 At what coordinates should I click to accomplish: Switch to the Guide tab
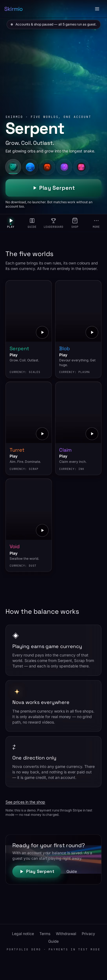32,223
